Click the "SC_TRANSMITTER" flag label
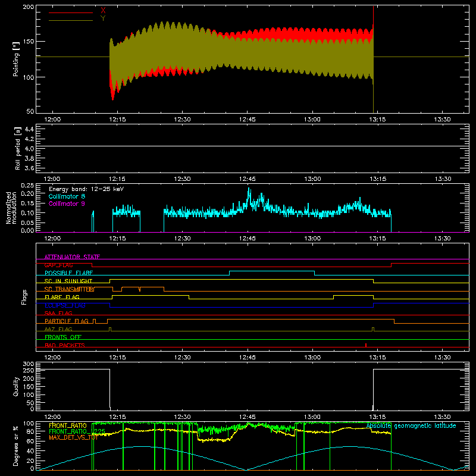The height and width of the screenshot is (476, 476). point(69,289)
